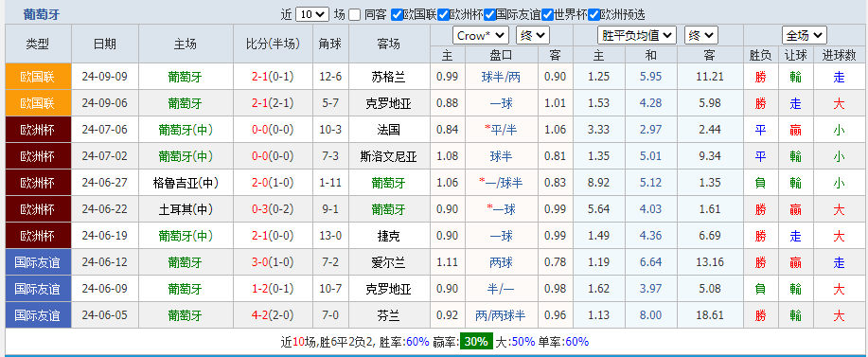Viewport: 868px width, 357px height.
Task: Click the 进球数 column header
Action: [840, 55]
